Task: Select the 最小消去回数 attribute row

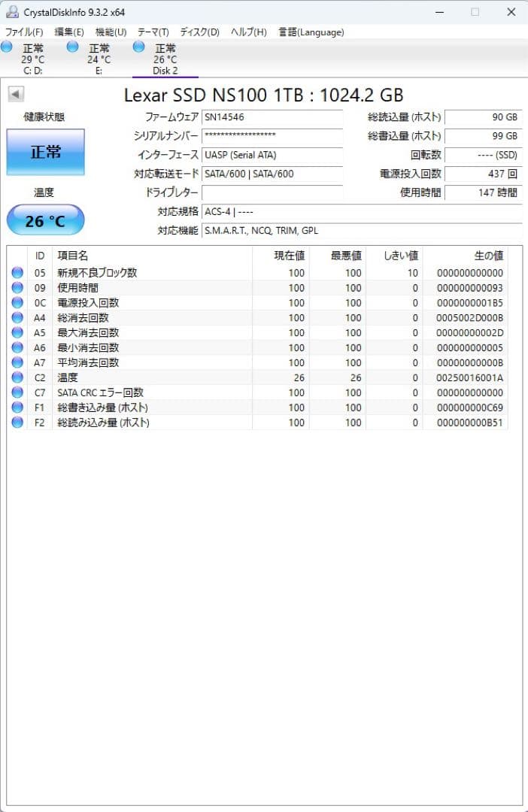Action: click(x=257, y=347)
